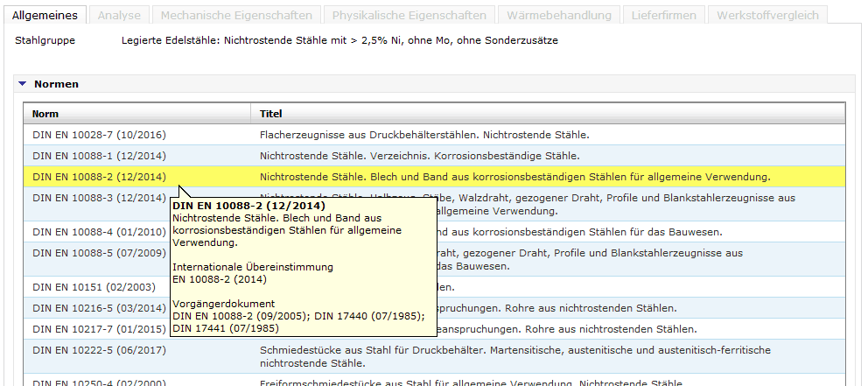Click norm DIN EN 10088-3 (12/2014)
This screenshot has width=868, height=386.
(x=99, y=199)
